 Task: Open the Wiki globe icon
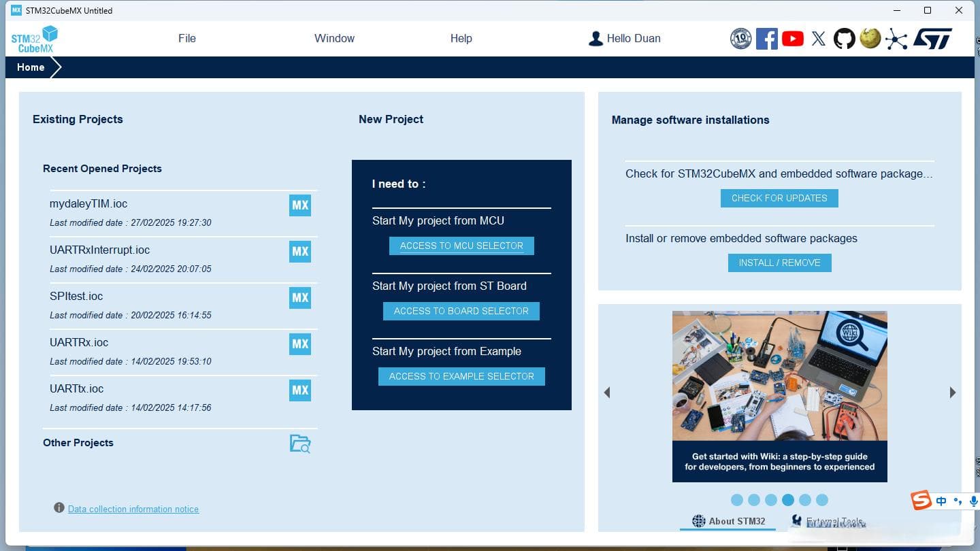click(870, 38)
